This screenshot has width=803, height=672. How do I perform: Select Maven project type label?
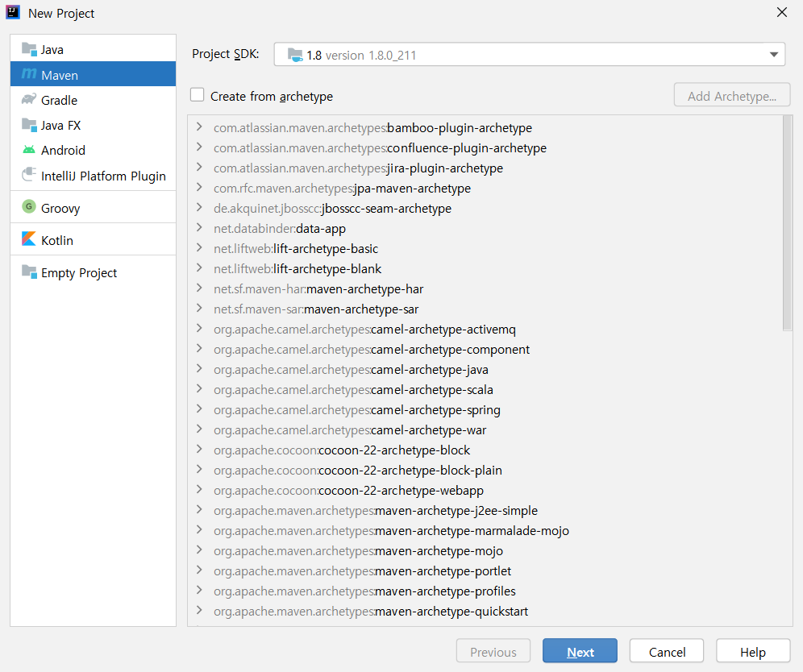tap(60, 75)
